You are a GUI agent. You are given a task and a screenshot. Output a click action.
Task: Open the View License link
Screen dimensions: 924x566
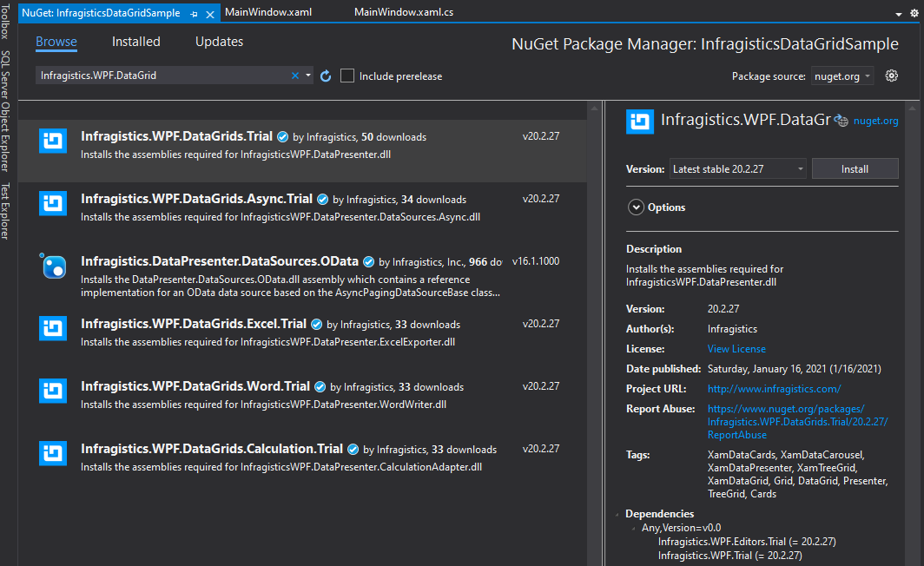(x=736, y=349)
